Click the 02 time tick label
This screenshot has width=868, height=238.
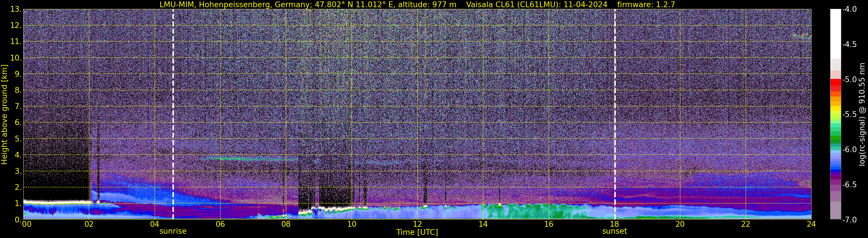89,224
